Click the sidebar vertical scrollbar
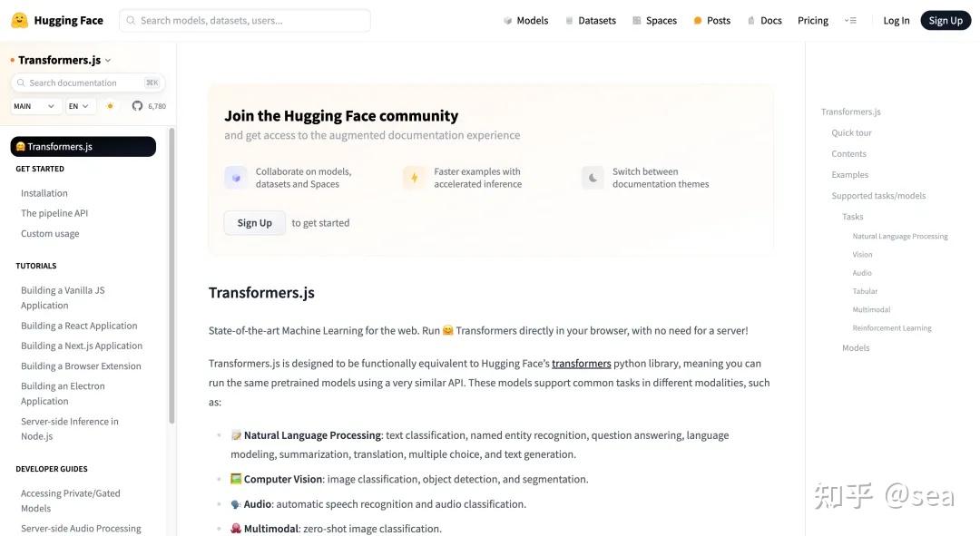Viewport: 980px width, 536px height. [x=171, y=272]
